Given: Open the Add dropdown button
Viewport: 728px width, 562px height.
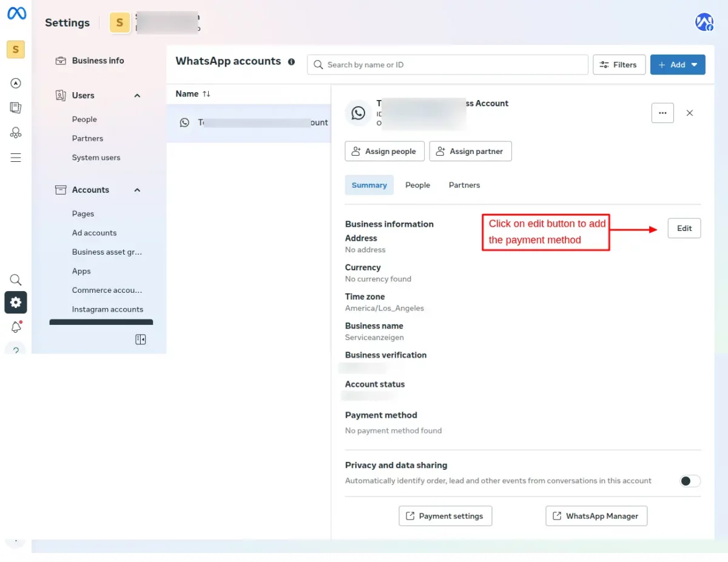Looking at the screenshot, I should (678, 65).
